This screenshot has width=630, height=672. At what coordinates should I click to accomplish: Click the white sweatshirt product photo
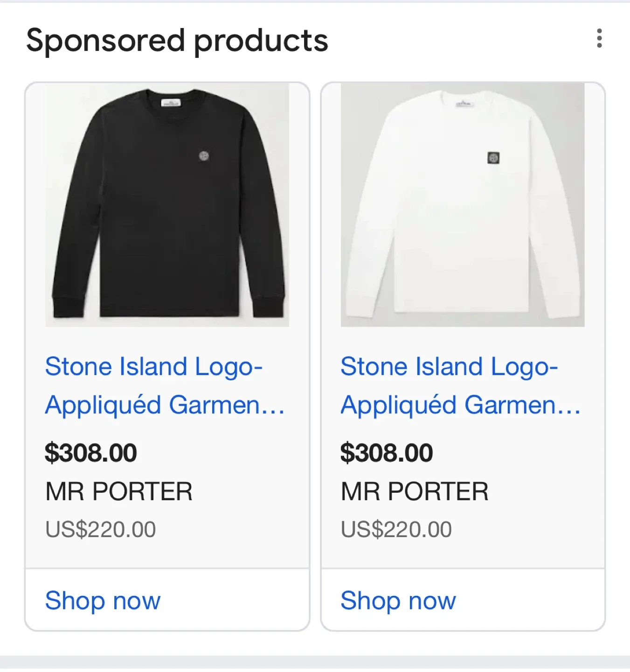tap(462, 205)
